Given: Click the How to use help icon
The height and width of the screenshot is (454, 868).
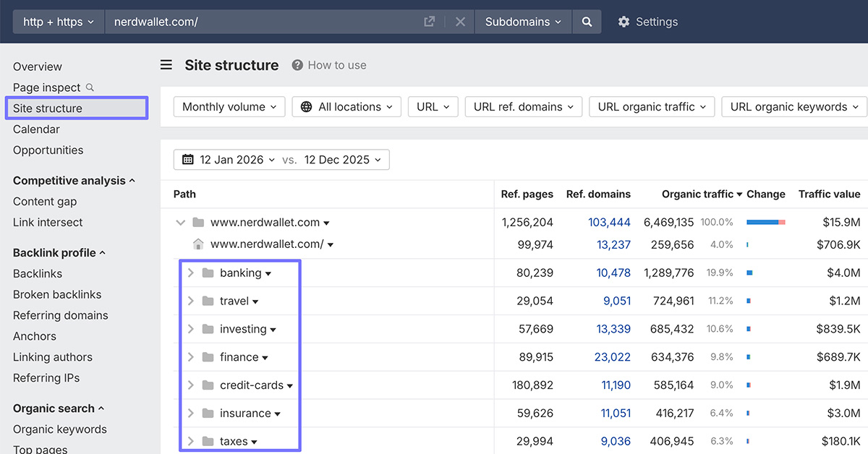Looking at the screenshot, I should [297, 65].
